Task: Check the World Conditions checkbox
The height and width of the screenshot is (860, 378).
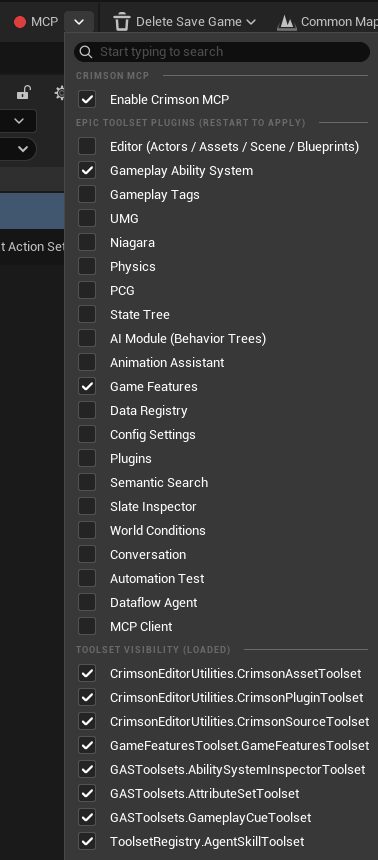Action: click(87, 530)
